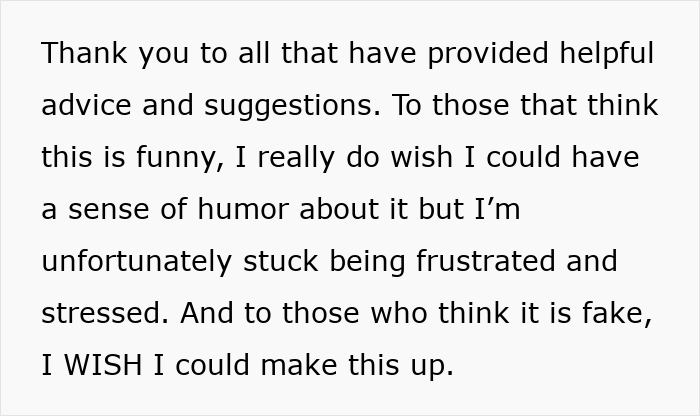The width and height of the screenshot is (700, 416).
Task: Click the word "being"
Action: click(367, 262)
